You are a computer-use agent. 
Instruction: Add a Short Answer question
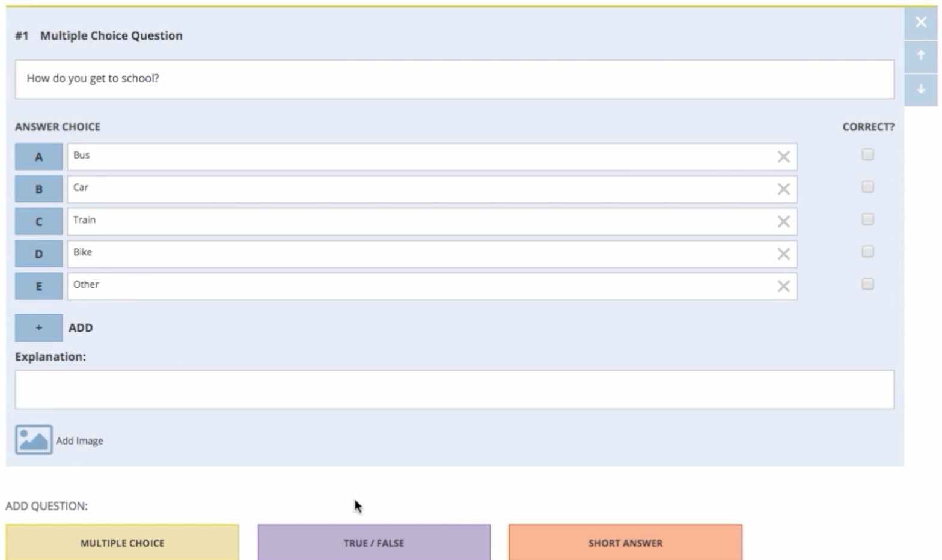click(x=625, y=543)
